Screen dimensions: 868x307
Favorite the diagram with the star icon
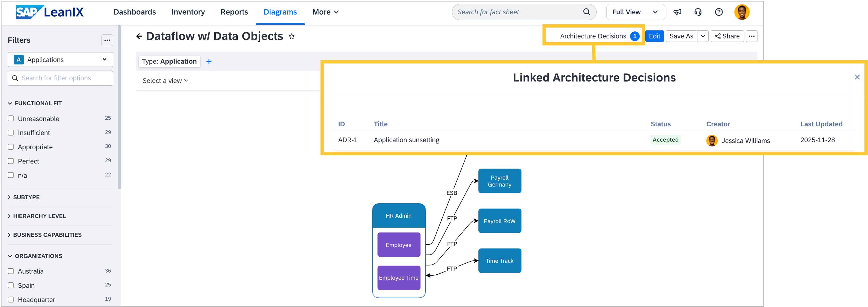292,36
